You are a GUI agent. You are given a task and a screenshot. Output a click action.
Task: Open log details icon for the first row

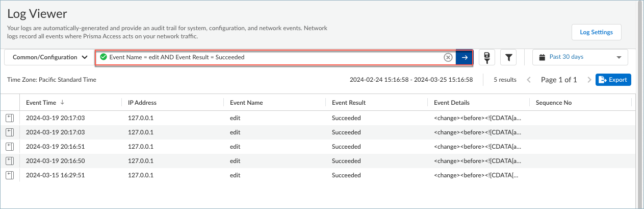[10, 118]
